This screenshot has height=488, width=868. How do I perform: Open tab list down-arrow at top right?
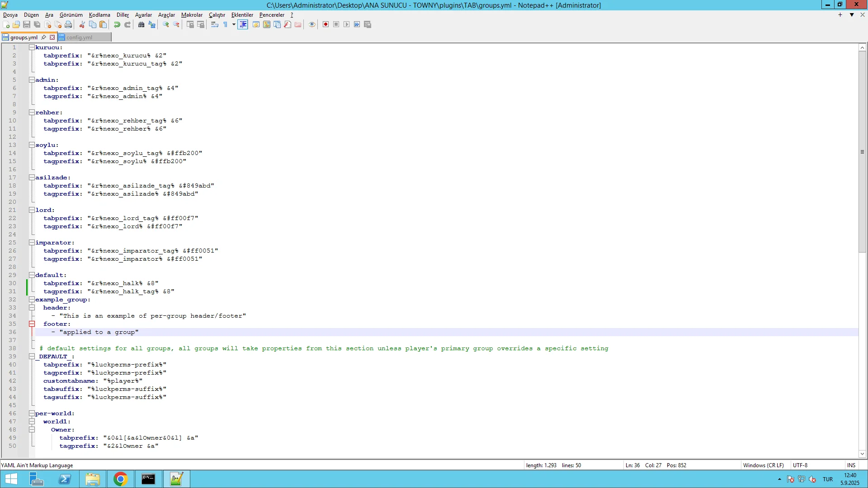852,15
